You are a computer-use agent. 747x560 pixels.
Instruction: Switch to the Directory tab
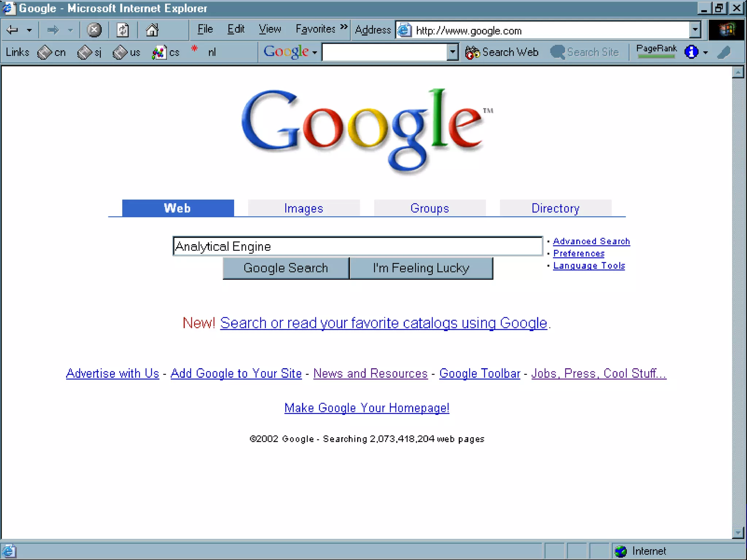click(x=555, y=208)
